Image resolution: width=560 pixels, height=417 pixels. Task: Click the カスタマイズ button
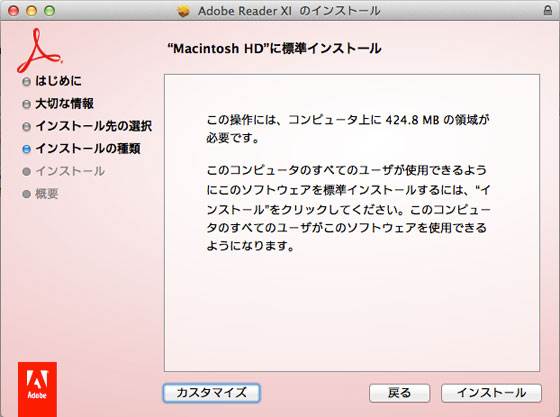pyautogui.click(x=211, y=393)
